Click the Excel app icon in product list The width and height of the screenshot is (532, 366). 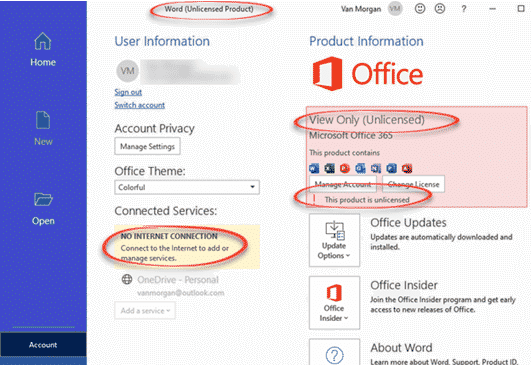point(329,168)
